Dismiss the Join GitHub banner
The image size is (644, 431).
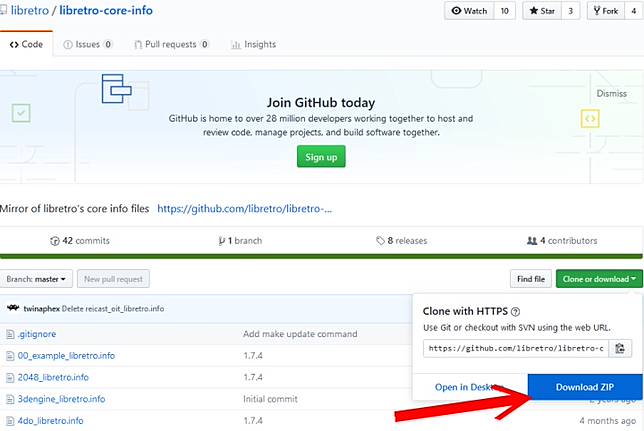pyautogui.click(x=611, y=93)
